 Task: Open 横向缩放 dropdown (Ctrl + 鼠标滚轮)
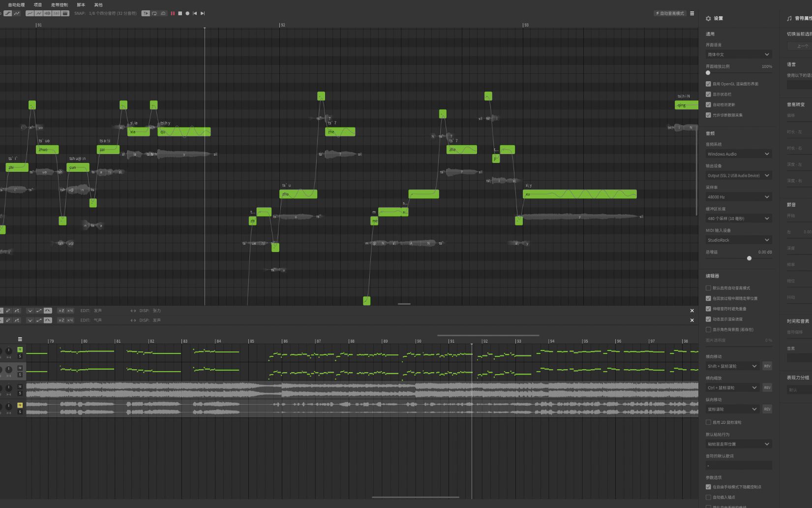click(732, 387)
